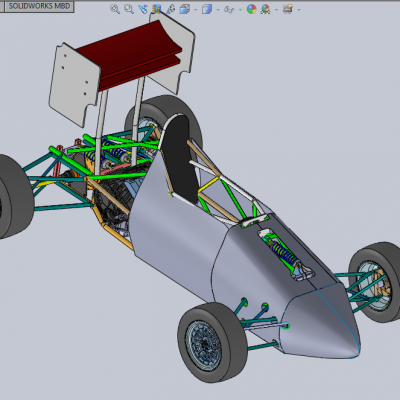Open Edit Appearance color ball icon
This screenshot has height=400, width=400.
pos(252,9)
